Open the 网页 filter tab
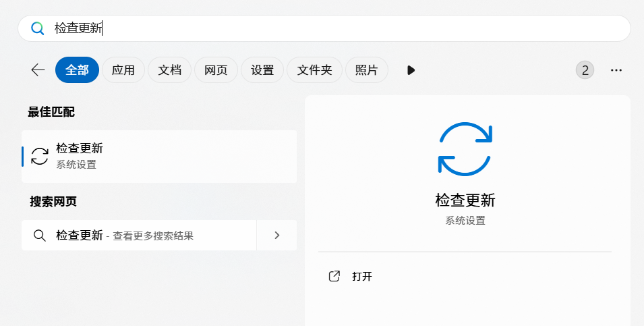 [x=216, y=70]
